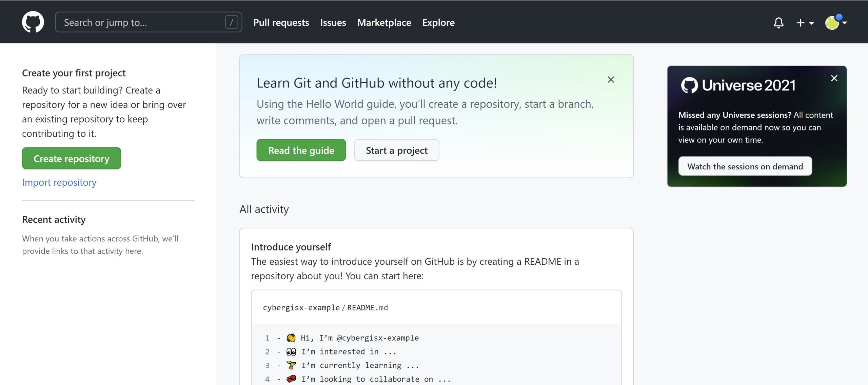Open the user avatar menu
The image size is (868, 385).
tap(836, 22)
